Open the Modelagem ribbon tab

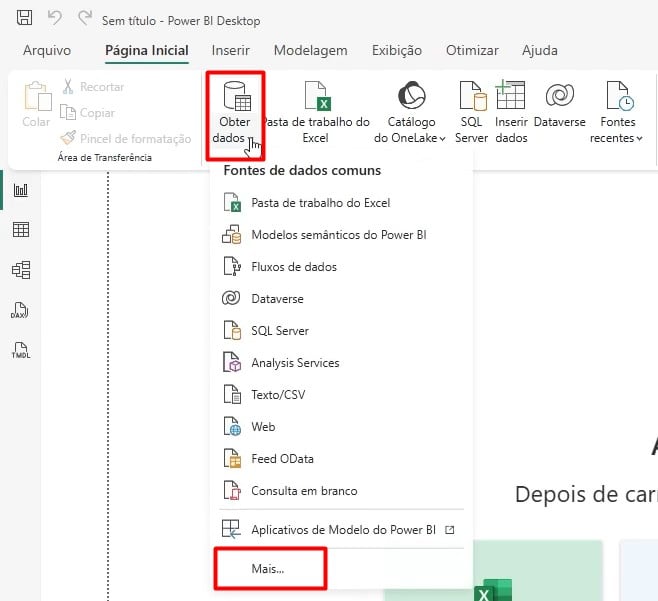pyautogui.click(x=311, y=50)
